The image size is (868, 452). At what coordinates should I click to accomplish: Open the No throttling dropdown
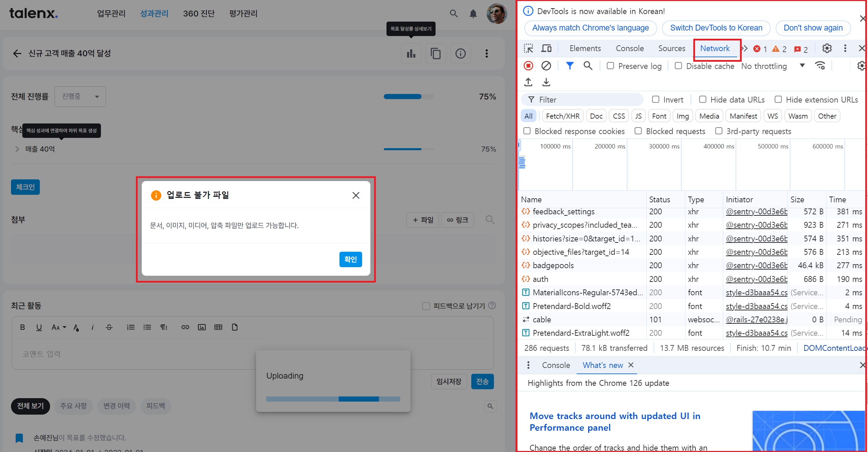[772, 66]
